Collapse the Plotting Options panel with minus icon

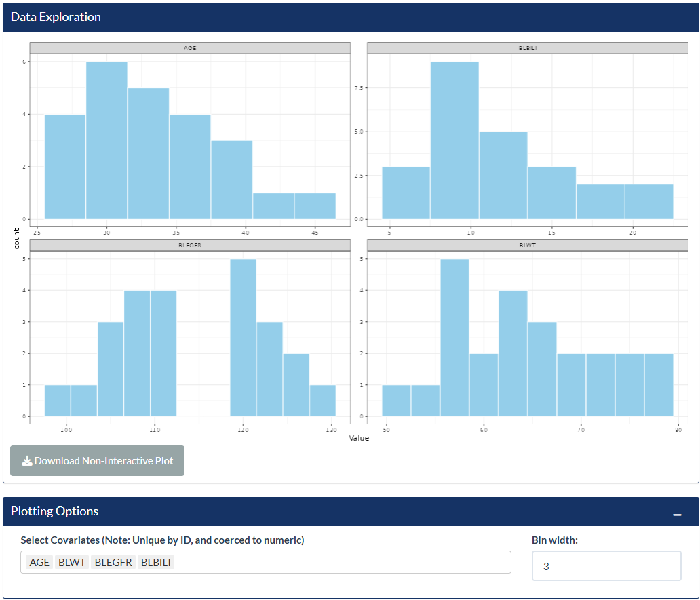point(677,515)
